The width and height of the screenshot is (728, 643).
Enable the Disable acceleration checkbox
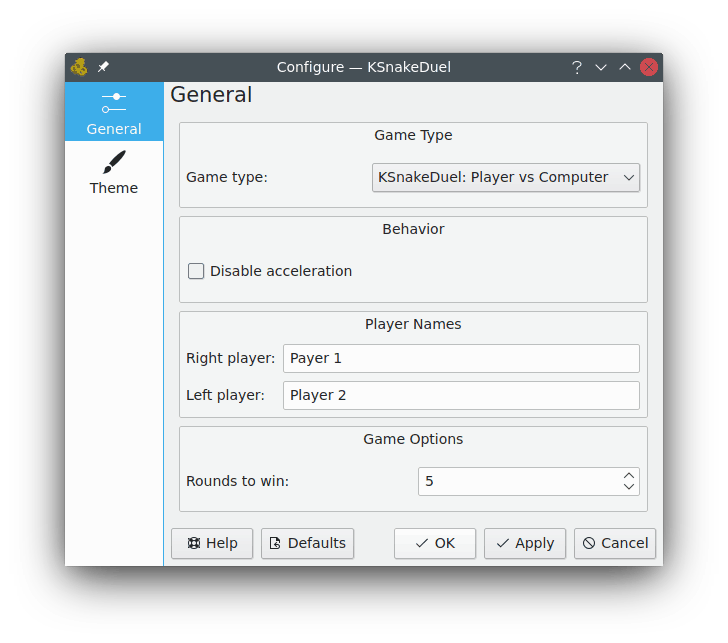(x=196, y=271)
